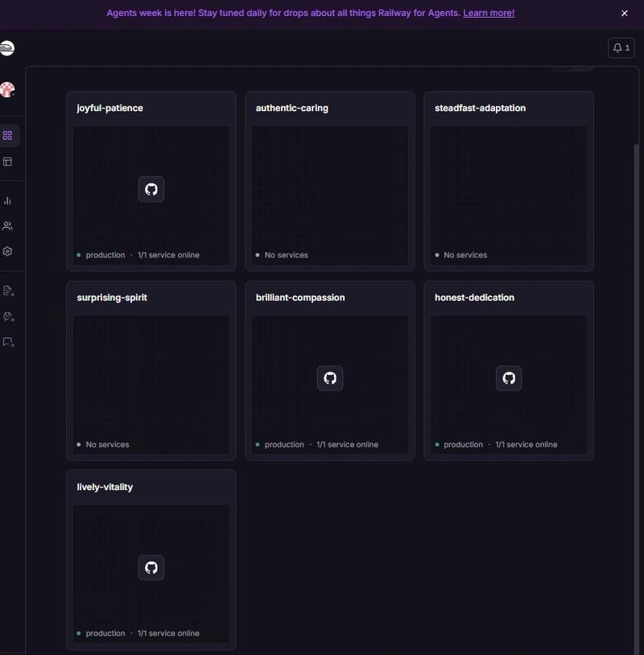The width and height of the screenshot is (644, 655).
Task: Open the surprising-spirit project title
Action: pyautogui.click(x=112, y=298)
